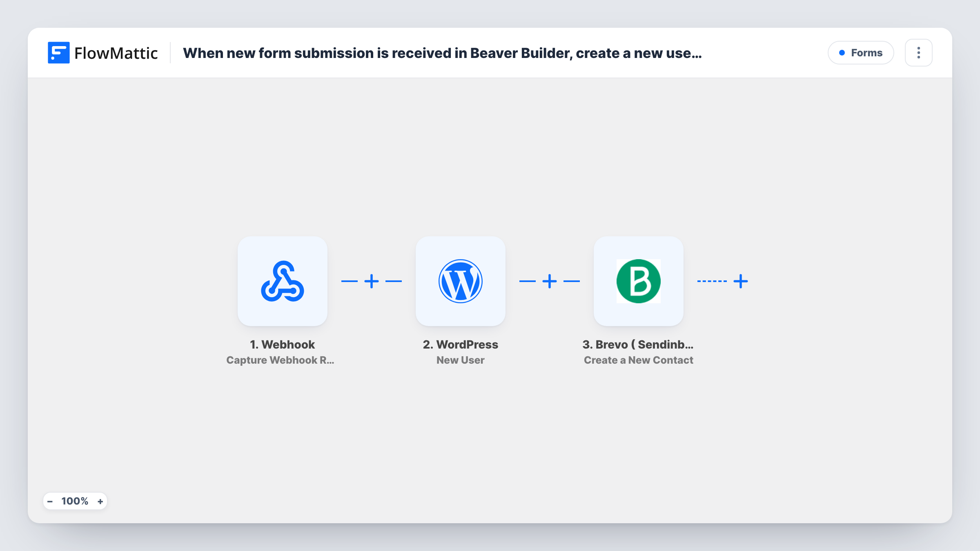Click the workflow title text
Viewport: 980px width, 551px height.
(x=442, y=53)
